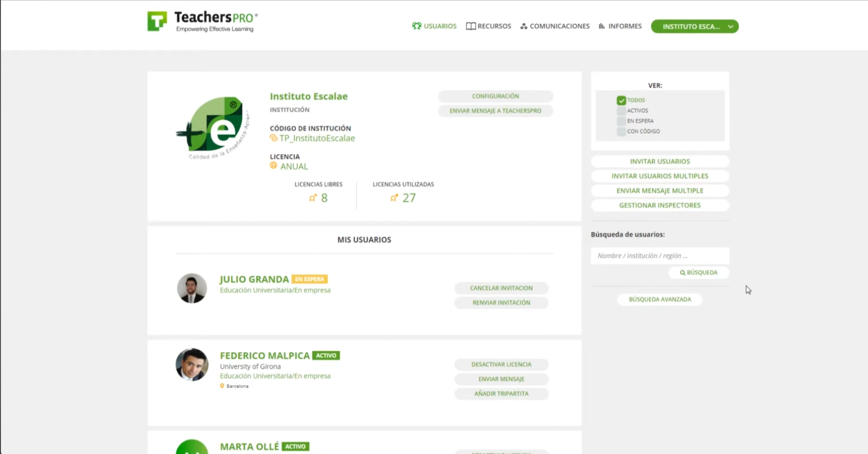868x454 pixels.
Task: Click the Anual license badge icon
Action: [274, 166]
